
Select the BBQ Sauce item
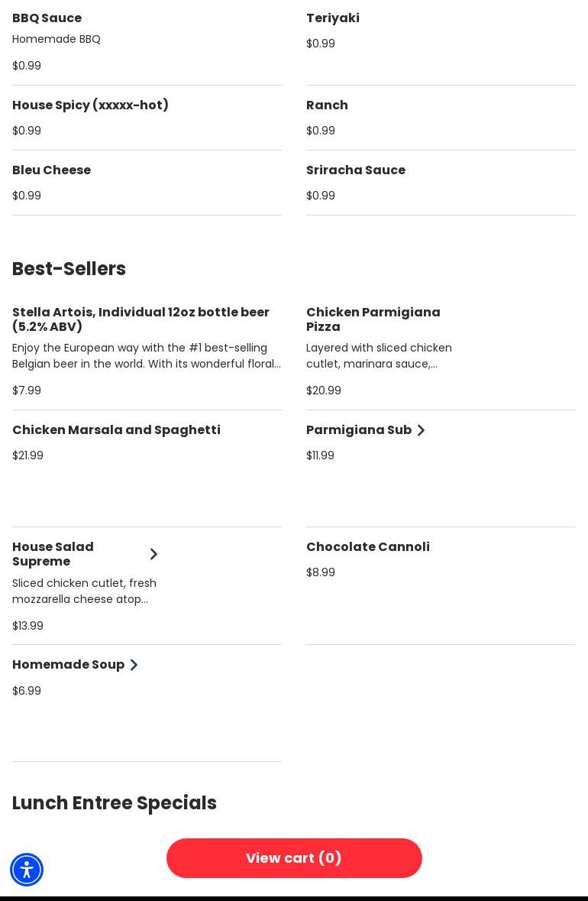click(x=47, y=18)
